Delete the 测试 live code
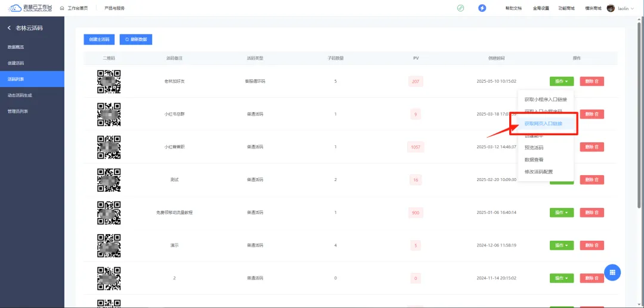644x308 pixels. click(592, 180)
